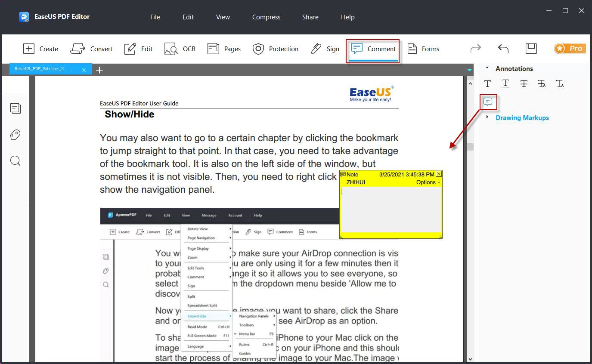Select the sticky note annotation icon
This screenshot has width=592, height=364.
[488, 102]
